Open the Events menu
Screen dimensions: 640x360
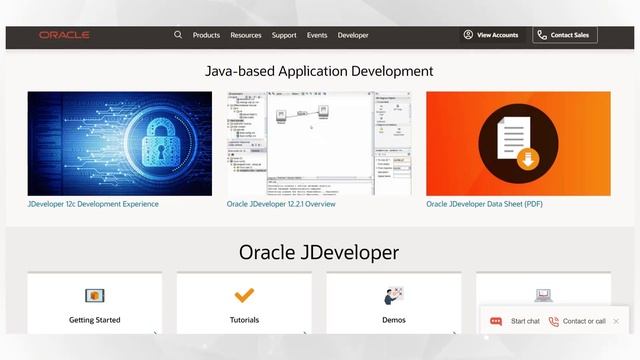317,35
